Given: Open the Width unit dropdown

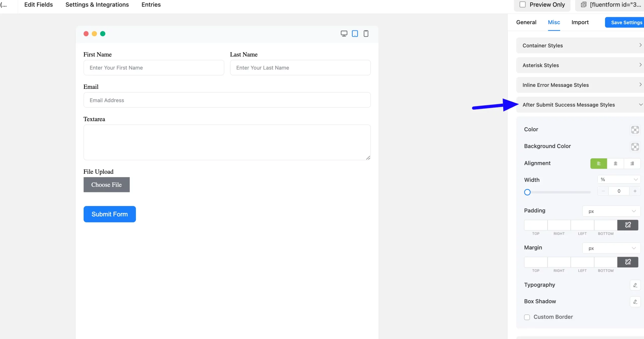Looking at the screenshot, I should coord(619,179).
